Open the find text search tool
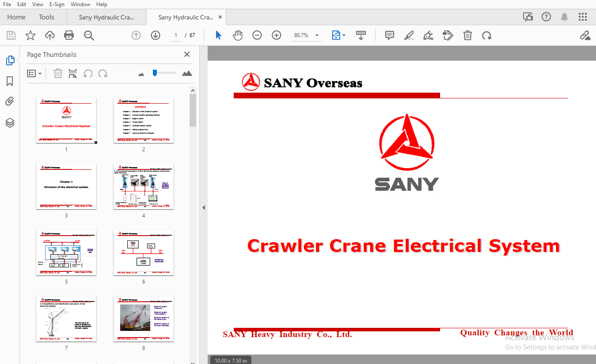 coord(89,35)
